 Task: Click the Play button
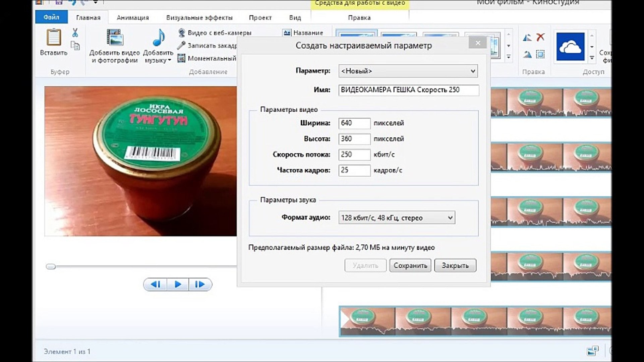pos(178,285)
